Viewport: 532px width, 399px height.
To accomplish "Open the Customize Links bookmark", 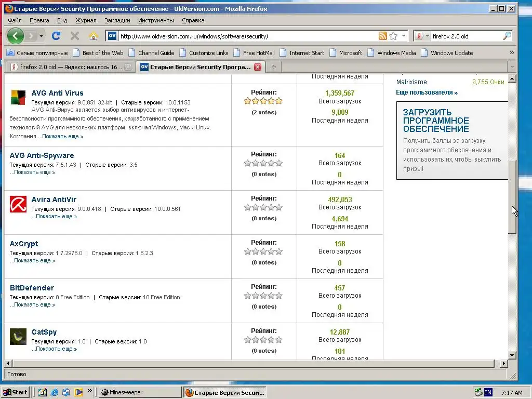I will pyautogui.click(x=204, y=53).
